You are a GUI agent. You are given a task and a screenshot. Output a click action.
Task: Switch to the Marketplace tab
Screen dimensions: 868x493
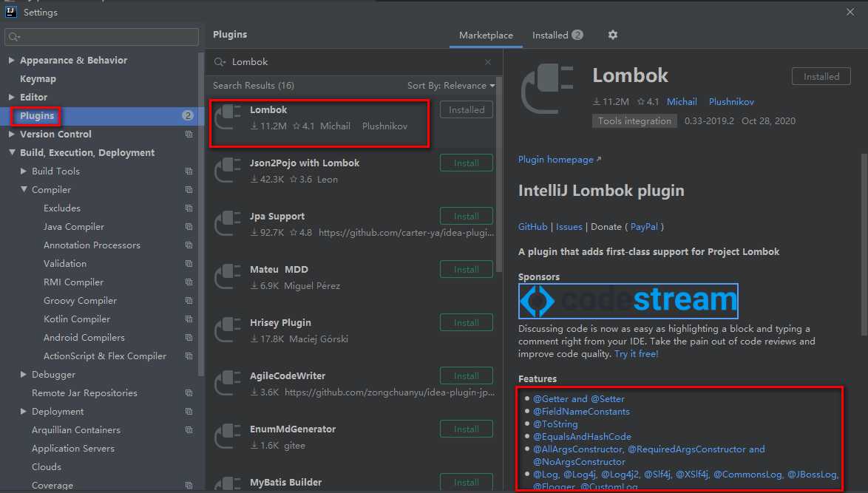[486, 35]
